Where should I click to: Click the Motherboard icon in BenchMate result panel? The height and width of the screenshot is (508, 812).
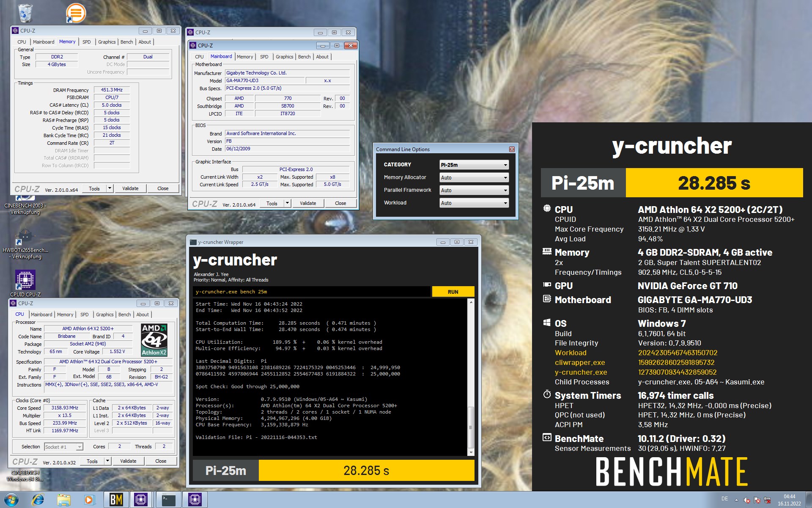click(547, 299)
